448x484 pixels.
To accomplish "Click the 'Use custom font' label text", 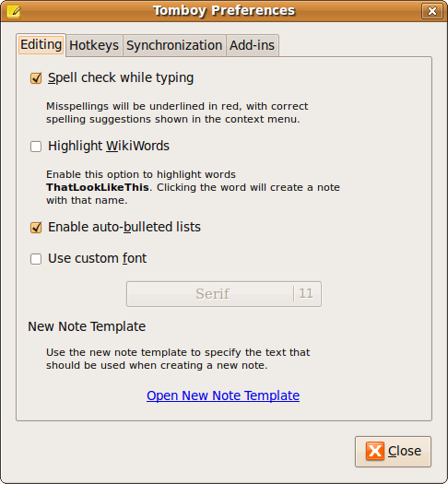I will tap(97, 258).
